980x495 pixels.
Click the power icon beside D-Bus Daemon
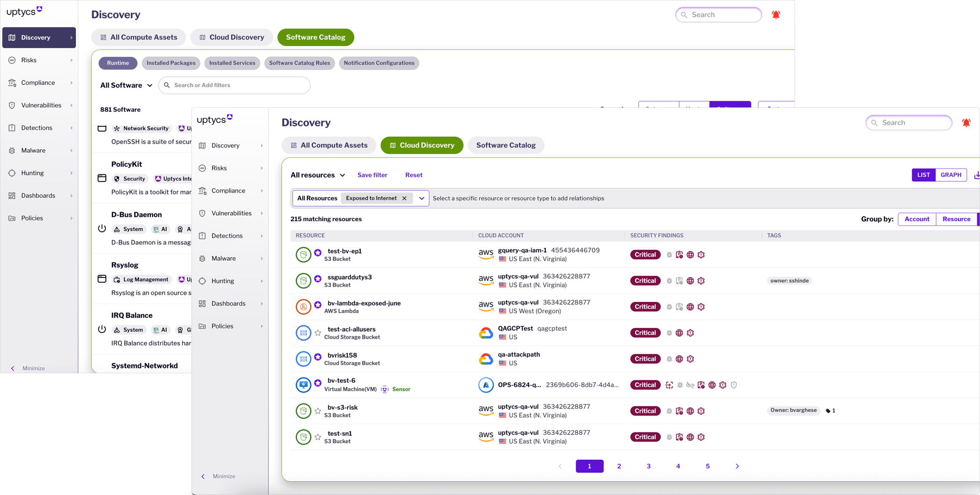(102, 228)
